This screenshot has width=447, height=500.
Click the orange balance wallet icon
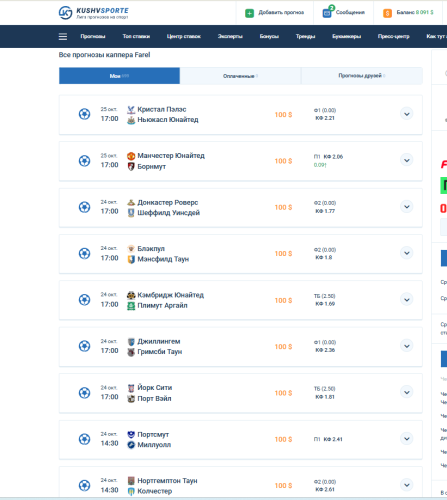[x=387, y=13]
